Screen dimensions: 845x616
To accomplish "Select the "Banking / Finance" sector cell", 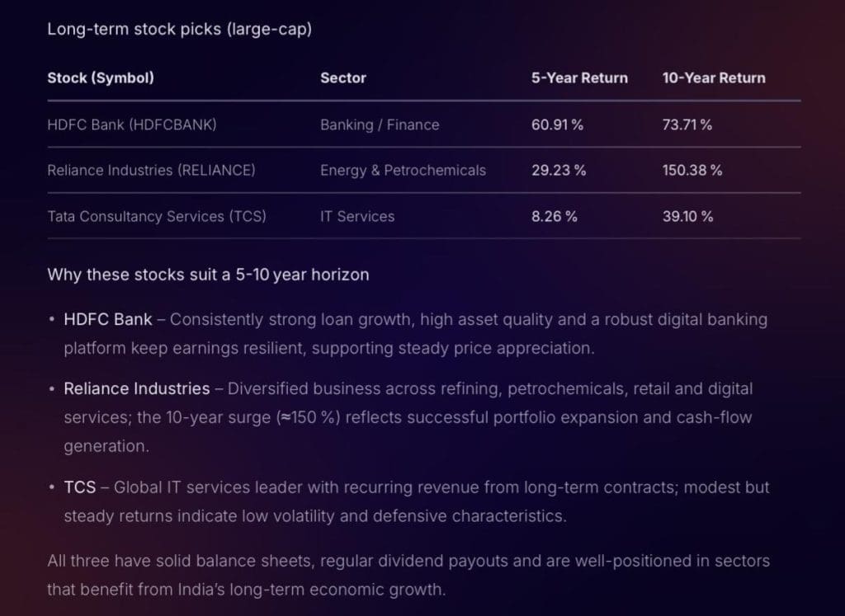I will coord(380,125).
